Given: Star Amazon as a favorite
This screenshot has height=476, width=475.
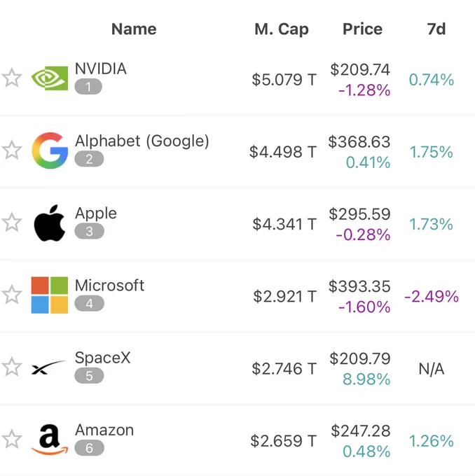Looking at the screenshot, I should pyautogui.click(x=12, y=440).
